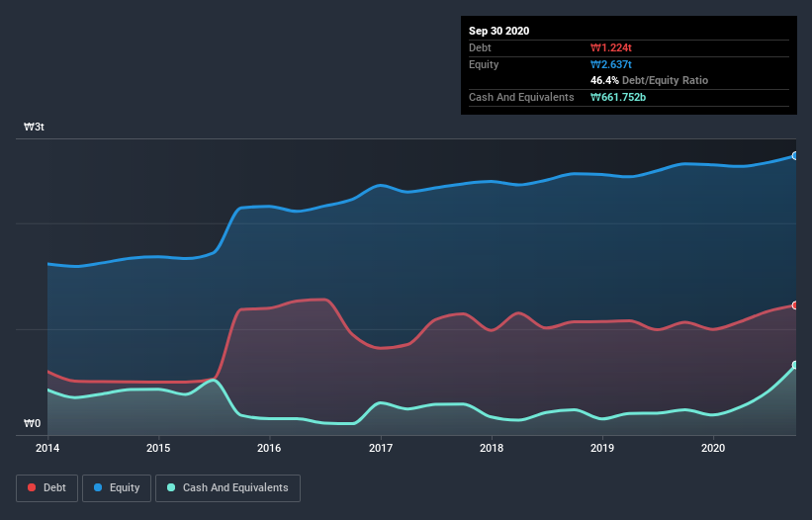Click the blue Equity legend dot

98,487
